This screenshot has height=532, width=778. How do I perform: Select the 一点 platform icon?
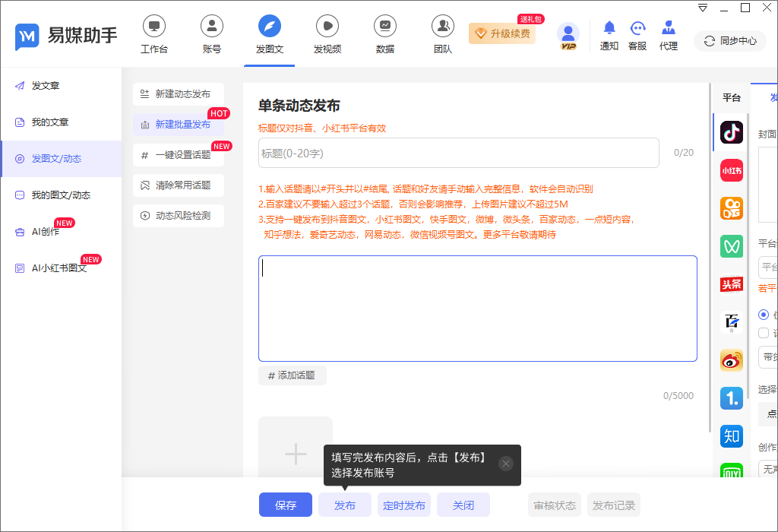click(x=732, y=398)
